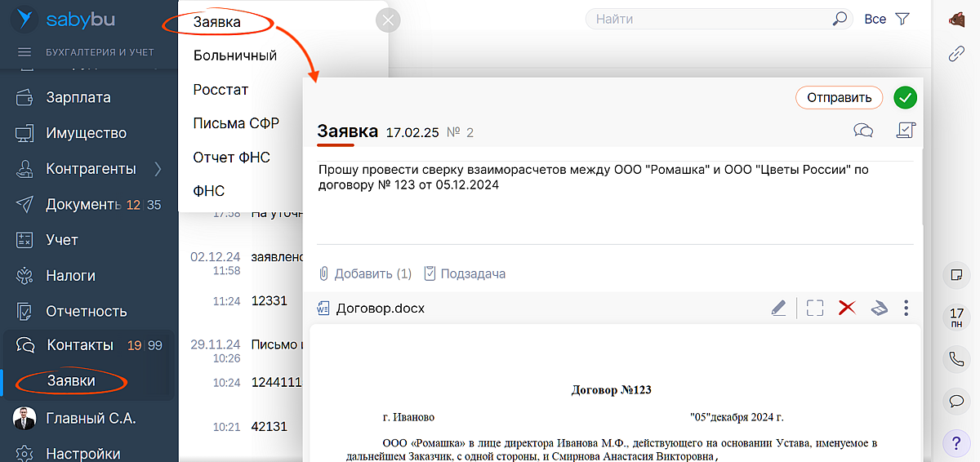Click the filter funnel icon

(902, 19)
